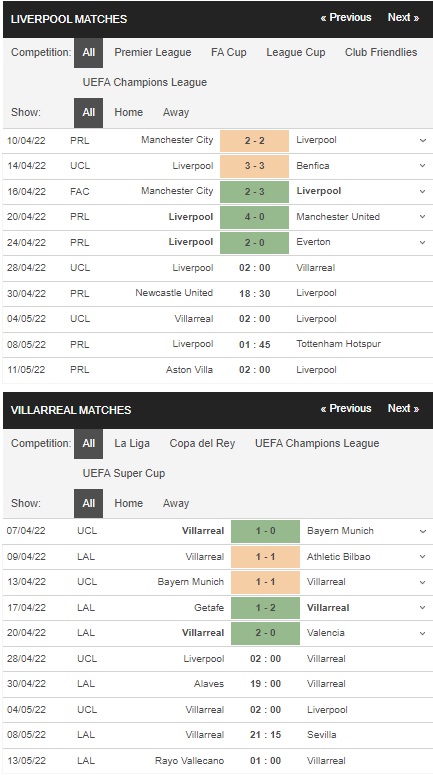
Task: Switch to La Liga competition tab
Action: pyautogui.click(x=132, y=444)
